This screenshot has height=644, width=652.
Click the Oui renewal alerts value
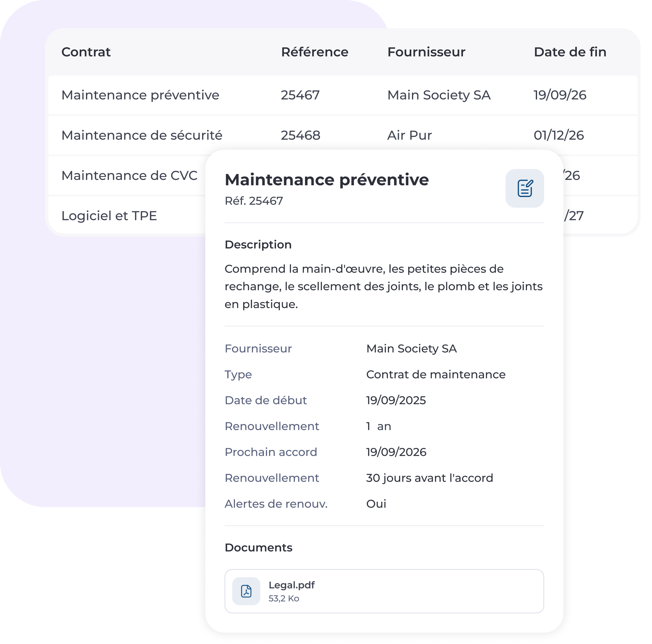[376, 504]
